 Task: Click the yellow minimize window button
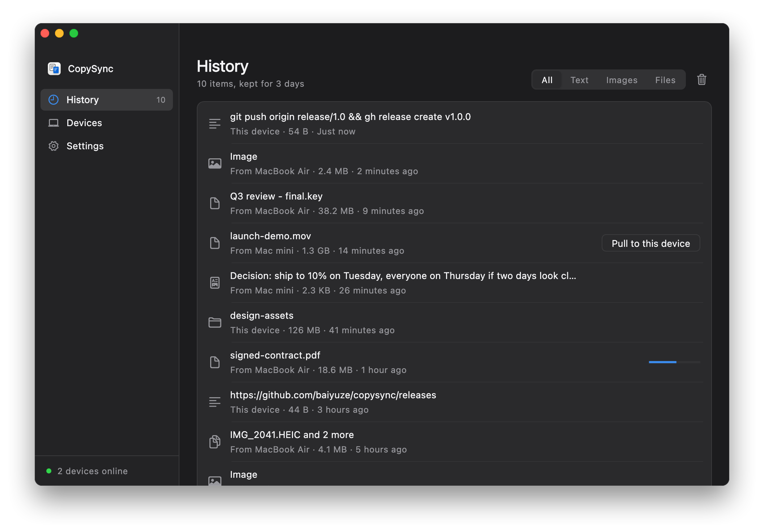pos(59,33)
